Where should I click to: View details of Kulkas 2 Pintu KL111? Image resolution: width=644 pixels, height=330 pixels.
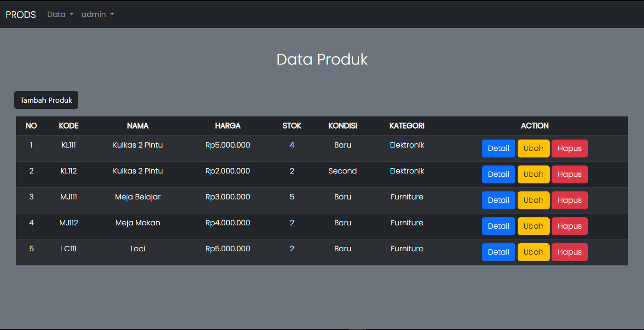pos(498,148)
